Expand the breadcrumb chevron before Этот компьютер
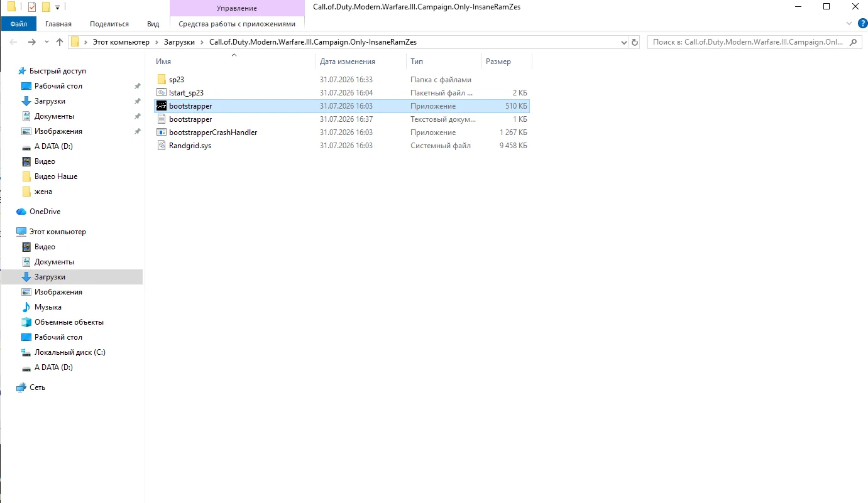 86,42
